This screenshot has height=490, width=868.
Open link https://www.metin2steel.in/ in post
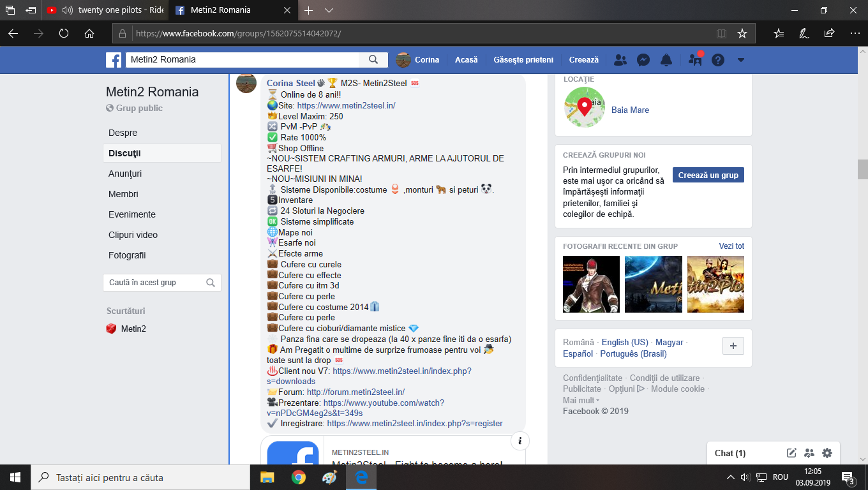[347, 105]
